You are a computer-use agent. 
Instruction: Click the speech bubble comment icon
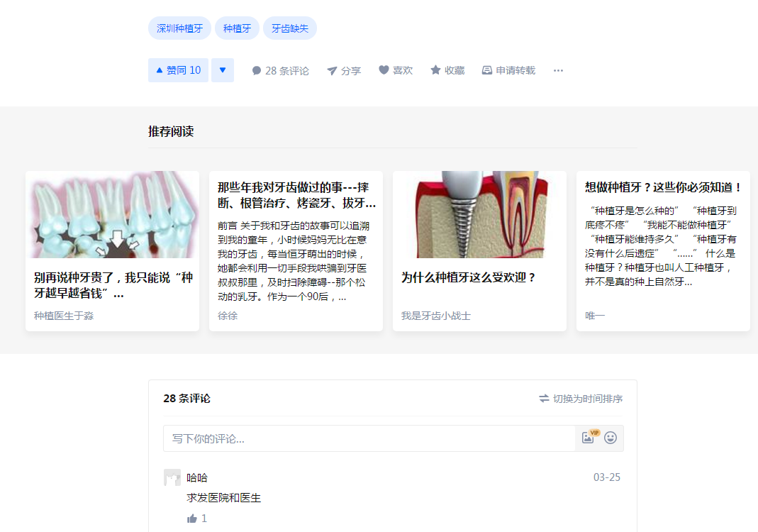[257, 71]
